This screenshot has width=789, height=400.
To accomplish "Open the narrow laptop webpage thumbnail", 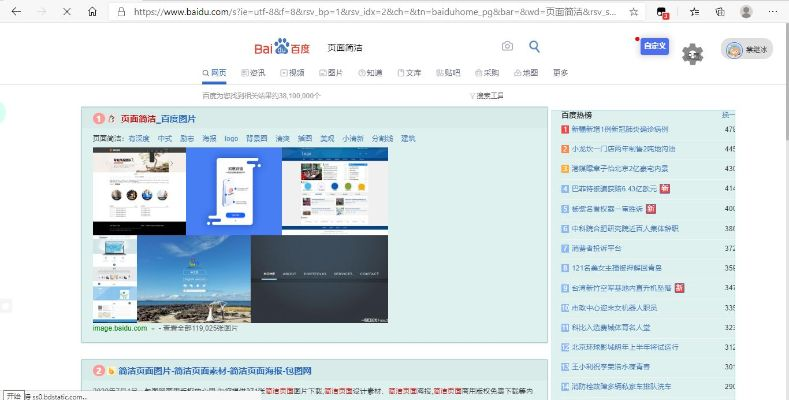I will coord(115,279).
